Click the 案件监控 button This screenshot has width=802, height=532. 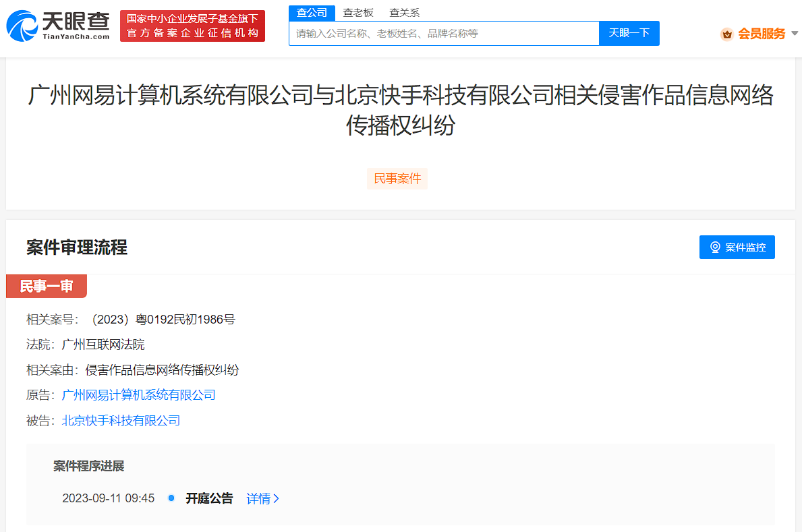pos(737,247)
